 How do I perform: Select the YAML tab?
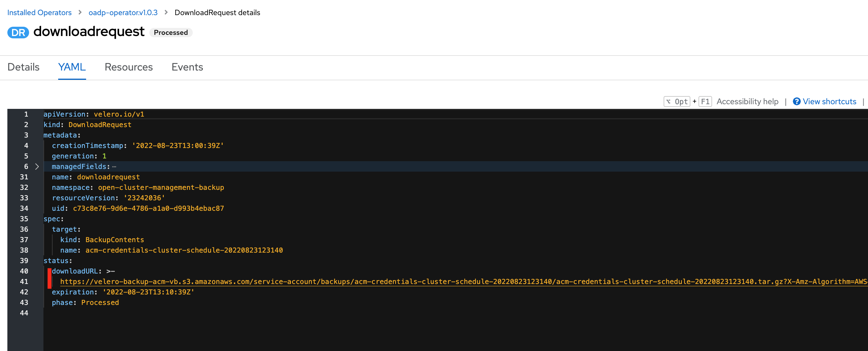(x=72, y=67)
